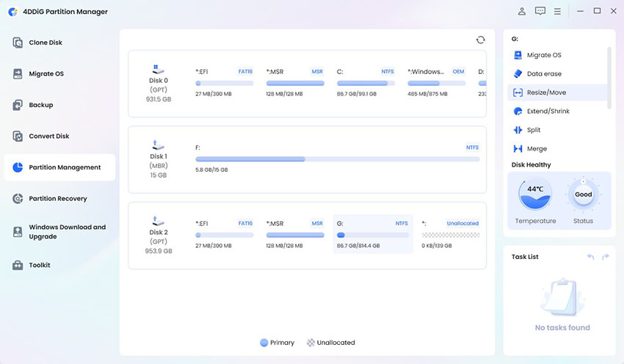
Task: Open the user account icon
Action: coord(522,11)
